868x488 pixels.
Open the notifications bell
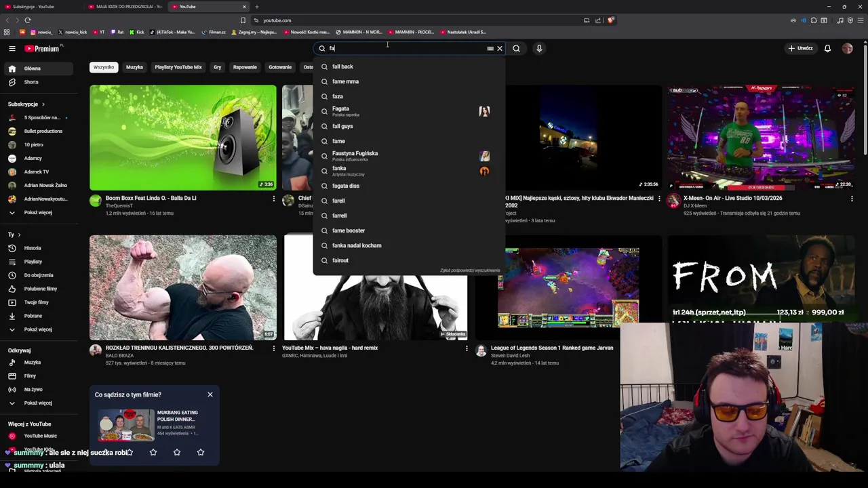pos(827,48)
